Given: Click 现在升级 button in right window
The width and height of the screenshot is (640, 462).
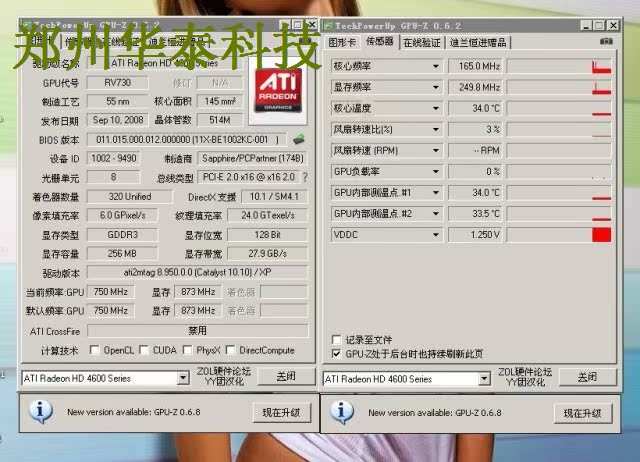Looking at the screenshot, I should click(x=582, y=413).
